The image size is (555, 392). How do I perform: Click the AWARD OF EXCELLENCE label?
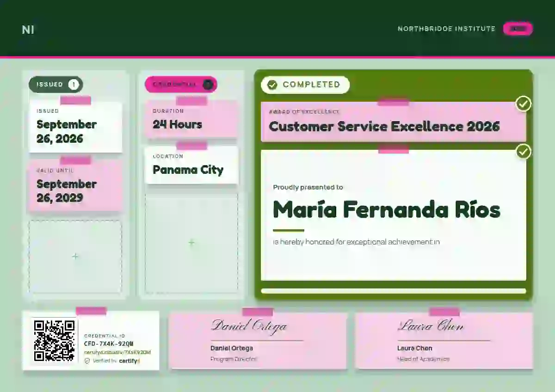(x=304, y=112)
